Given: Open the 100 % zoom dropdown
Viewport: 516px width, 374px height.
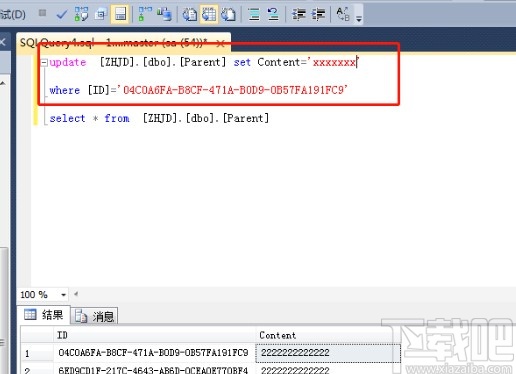Looking at the screenshot, I should point(63,295).
